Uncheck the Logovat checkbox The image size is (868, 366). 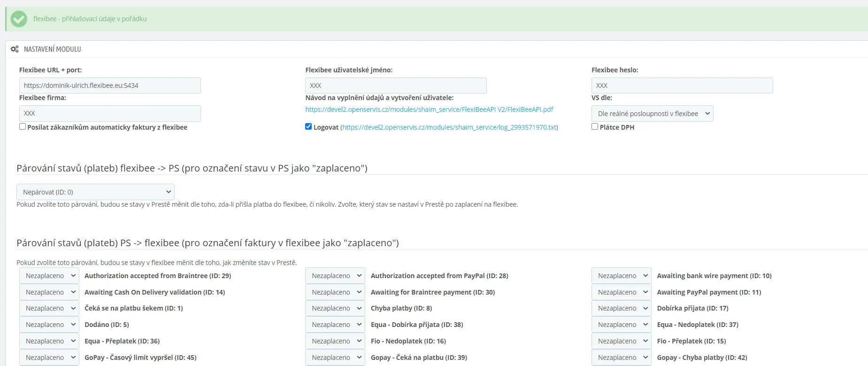point(308,126)
